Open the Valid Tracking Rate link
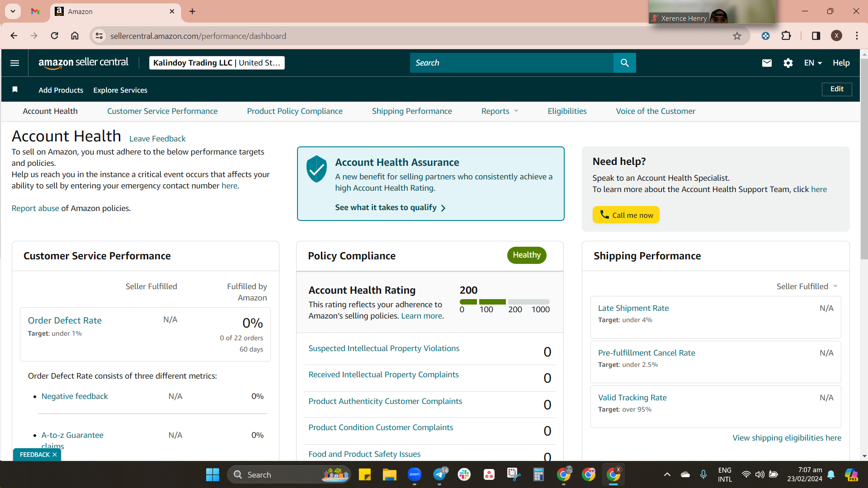Viewport: 868px width, 488px height. [x=632, y=398]
